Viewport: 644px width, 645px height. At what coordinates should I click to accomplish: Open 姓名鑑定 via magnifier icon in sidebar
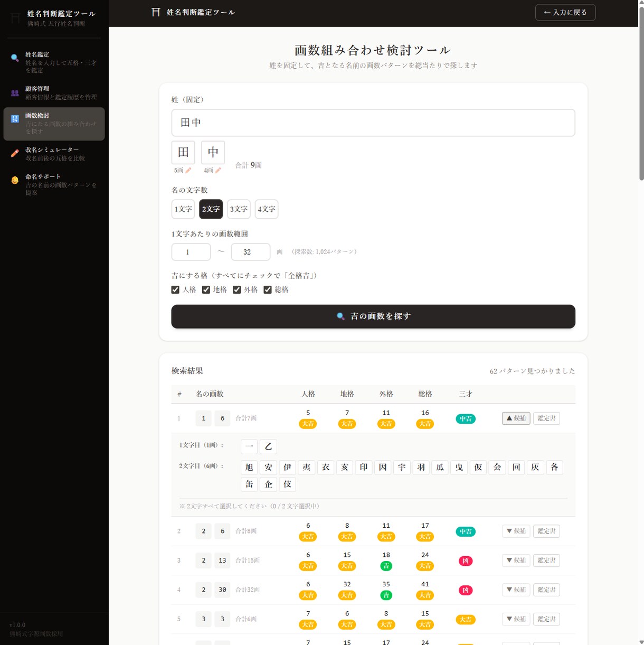tap(15, 58)
